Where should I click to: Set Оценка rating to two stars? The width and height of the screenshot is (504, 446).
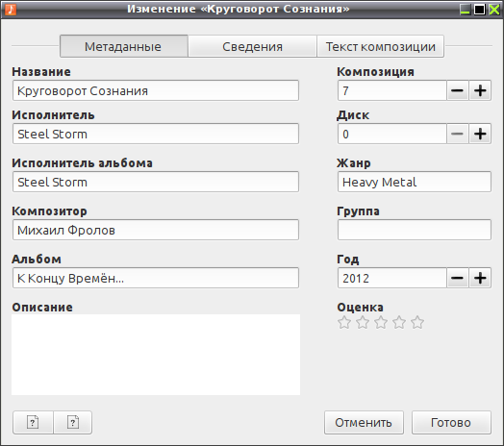[363, 322]
